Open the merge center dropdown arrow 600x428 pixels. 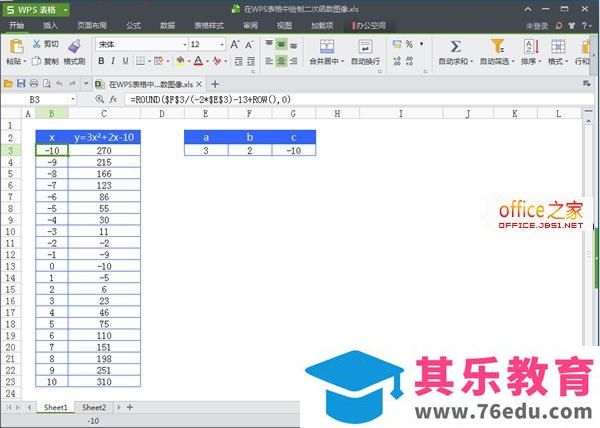(343, 61)
